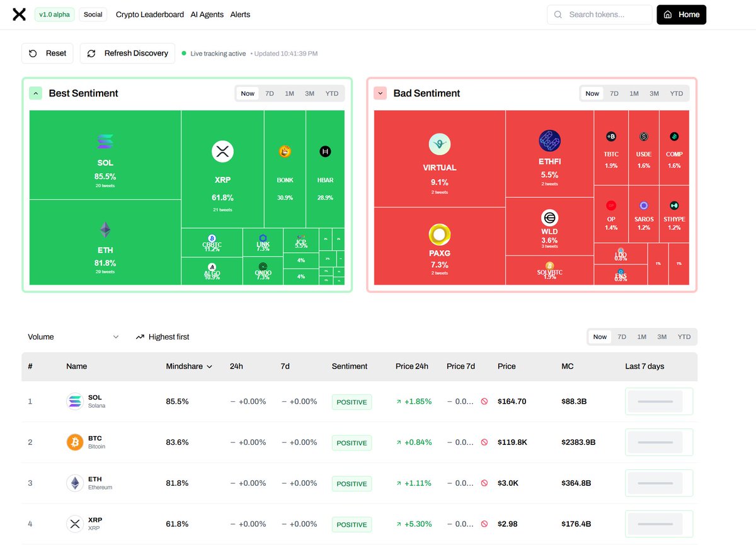This screenshot has height=545, width=756.
Task: Select 7D range in Bad Sentiment panel
Action: [614, 93]
